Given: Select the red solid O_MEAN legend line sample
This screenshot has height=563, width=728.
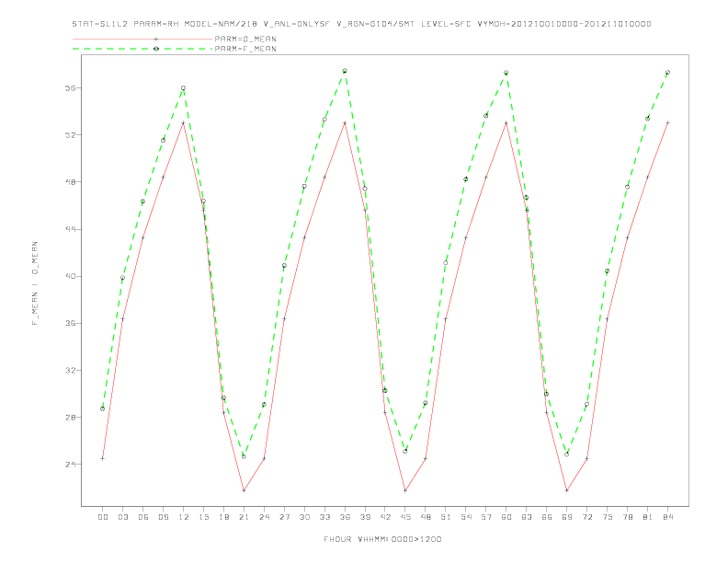Looking at the screenshot, I should tap(142, 39).
